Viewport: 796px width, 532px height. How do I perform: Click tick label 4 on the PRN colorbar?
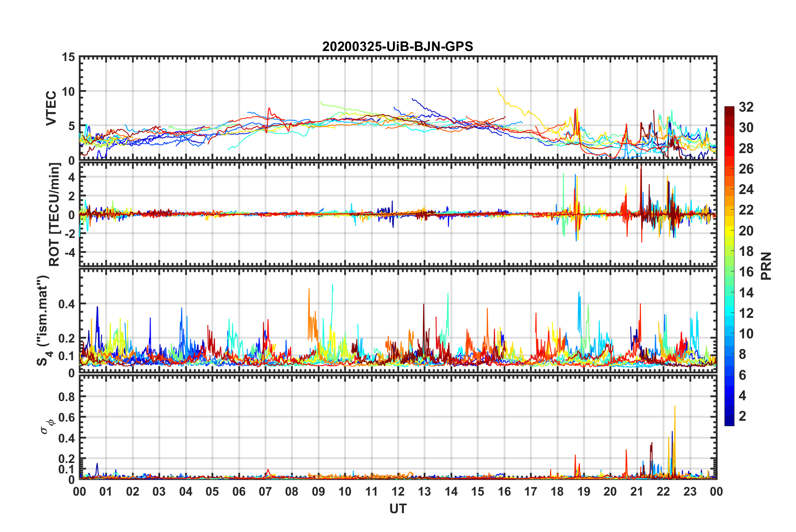pos(742,396)
